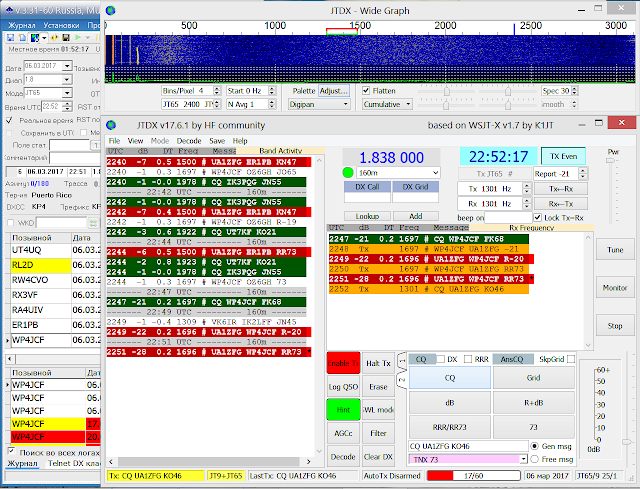Image resolution: width=640 pixels, height=489 pixels.
Task: Enable the SkpGrid checkbox
Action: pyautogui.click(x=571, y=359)
